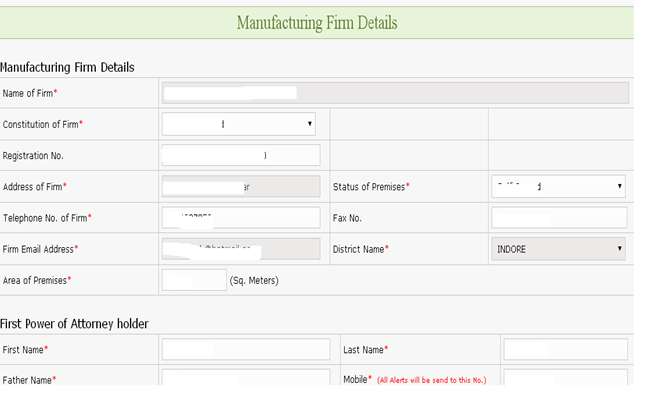650x400 pixels.
Task: Click the District Name dropdown arrow
Action: [x=619, y=248]
